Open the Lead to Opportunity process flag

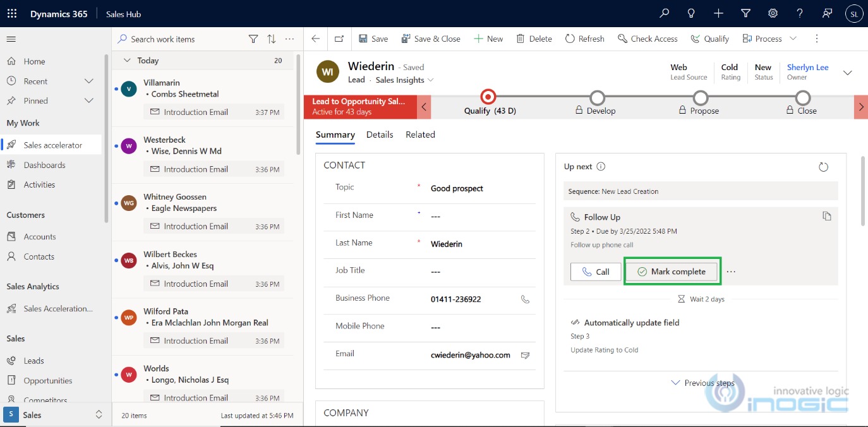click(x=360, y=107)
